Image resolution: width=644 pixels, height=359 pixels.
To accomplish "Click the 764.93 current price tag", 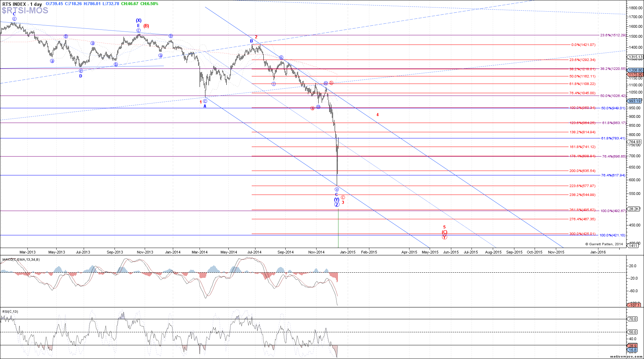I will (634, 142).
